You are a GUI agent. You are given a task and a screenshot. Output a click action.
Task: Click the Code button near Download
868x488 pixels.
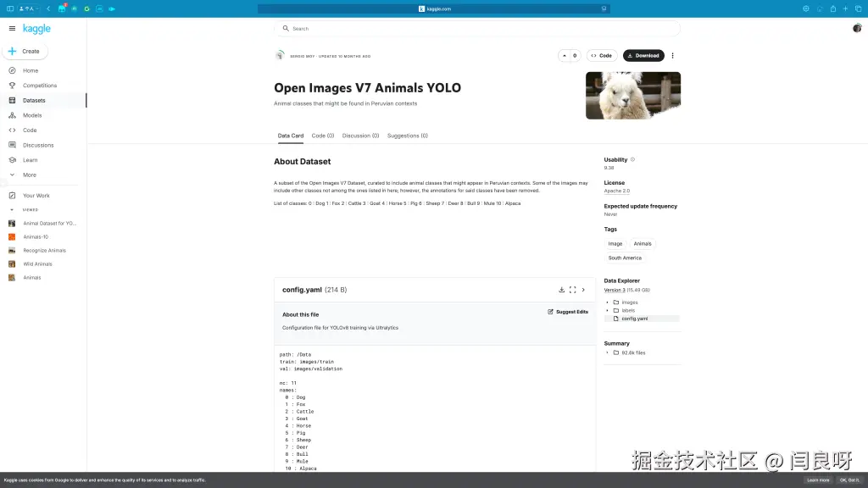(602, 55)
